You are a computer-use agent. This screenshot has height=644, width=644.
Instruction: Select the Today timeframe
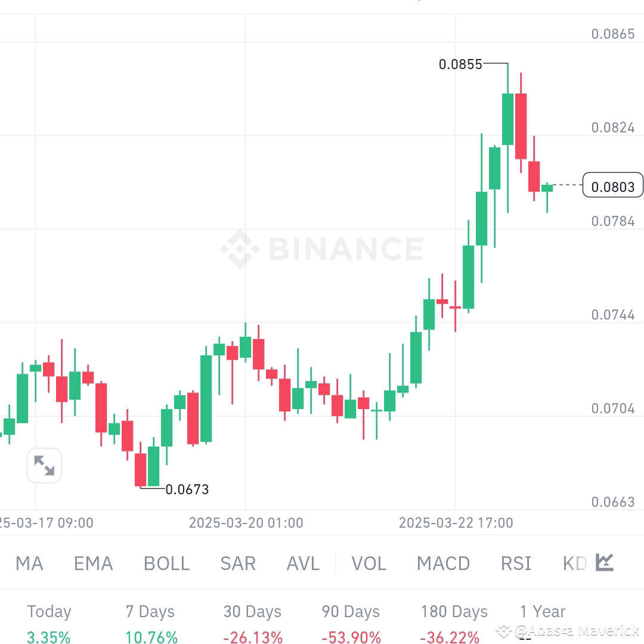(48, 611)
